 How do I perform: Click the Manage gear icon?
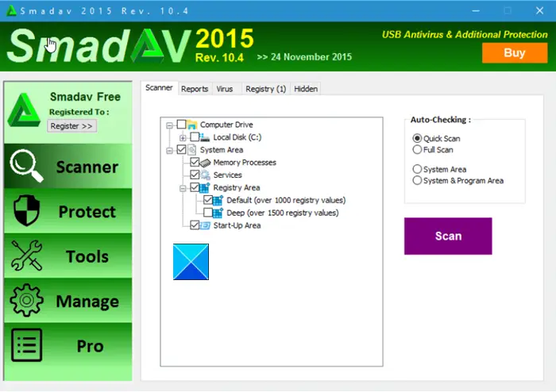26,300
